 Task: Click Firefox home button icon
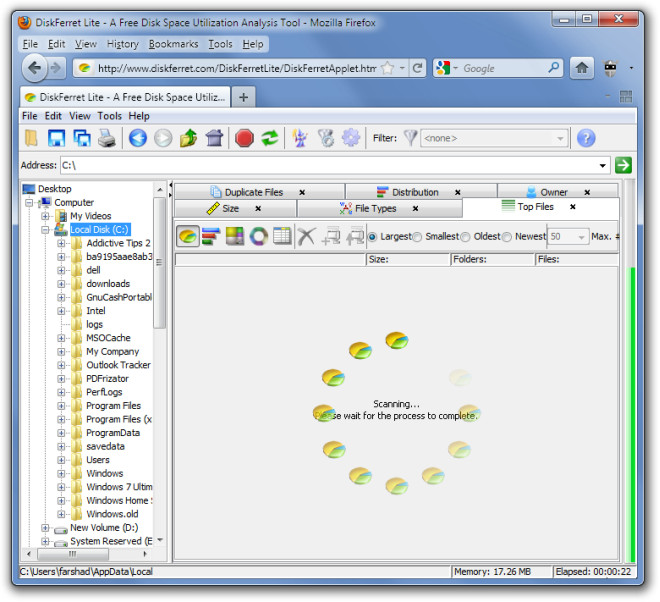[x=582, y=68]
